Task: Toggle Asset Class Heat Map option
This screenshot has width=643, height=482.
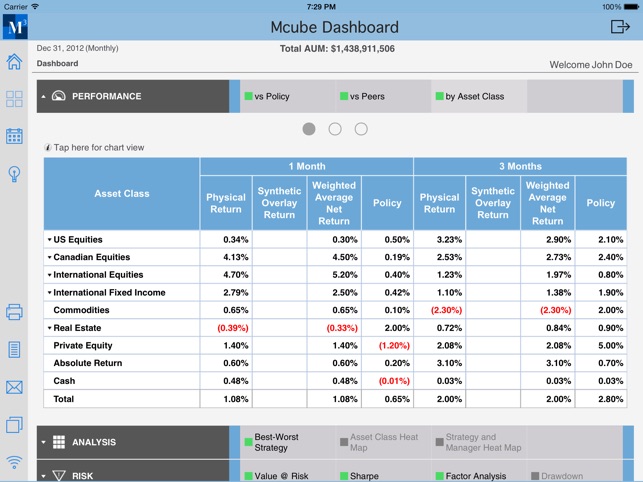Action: pos(379,442)
